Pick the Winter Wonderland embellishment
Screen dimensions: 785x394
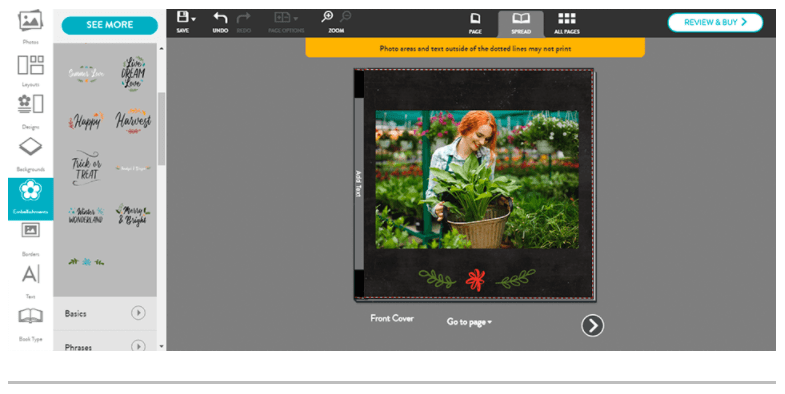[86, 215]
